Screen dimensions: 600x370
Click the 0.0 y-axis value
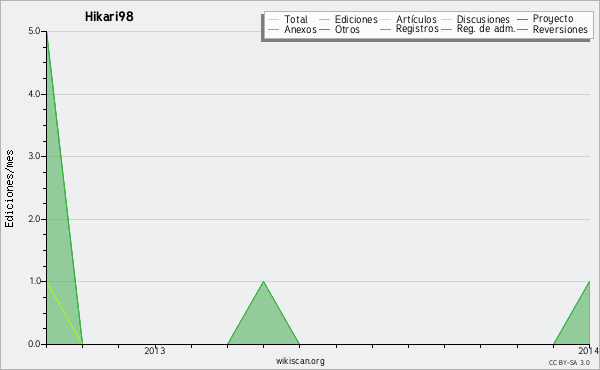tap(34, 344)
